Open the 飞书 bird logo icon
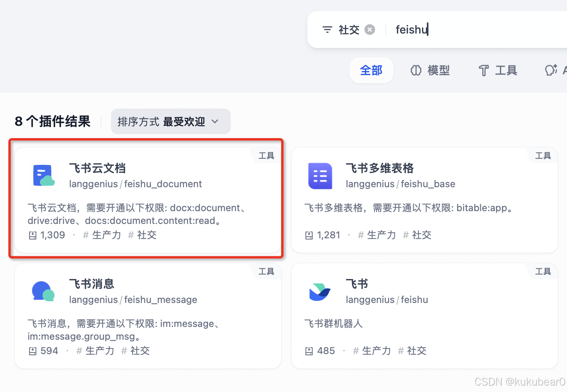Image resolution: width=567 pixels, height=392 pixels. tap(320, 291)
